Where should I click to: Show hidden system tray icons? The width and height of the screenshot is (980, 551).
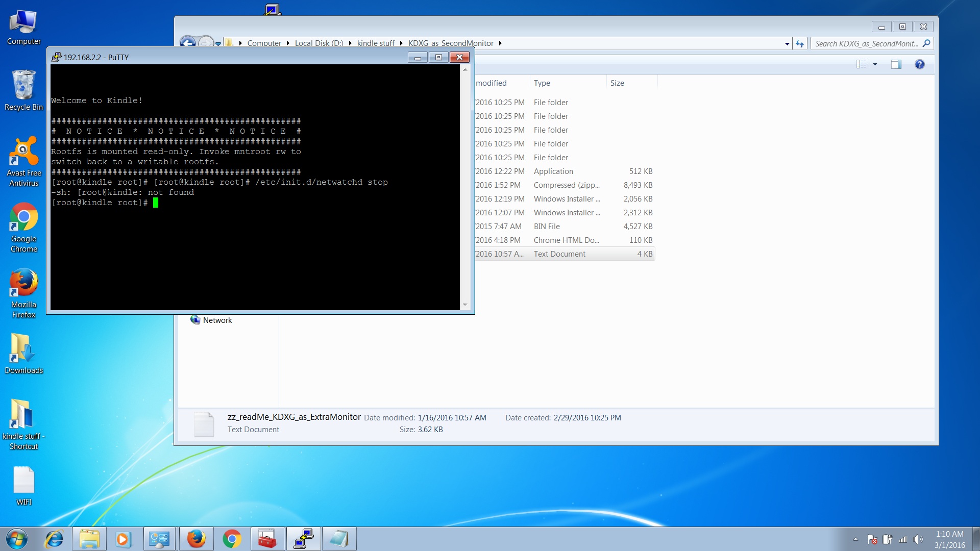[855, 539]
